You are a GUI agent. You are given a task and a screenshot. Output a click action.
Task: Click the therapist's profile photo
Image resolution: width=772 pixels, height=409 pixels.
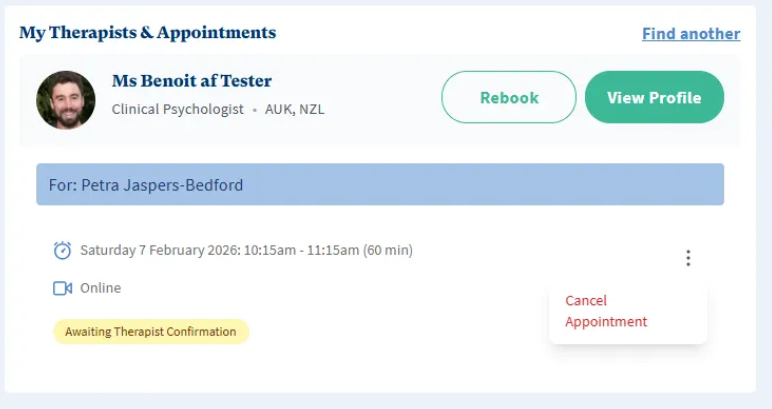[66, 100]
